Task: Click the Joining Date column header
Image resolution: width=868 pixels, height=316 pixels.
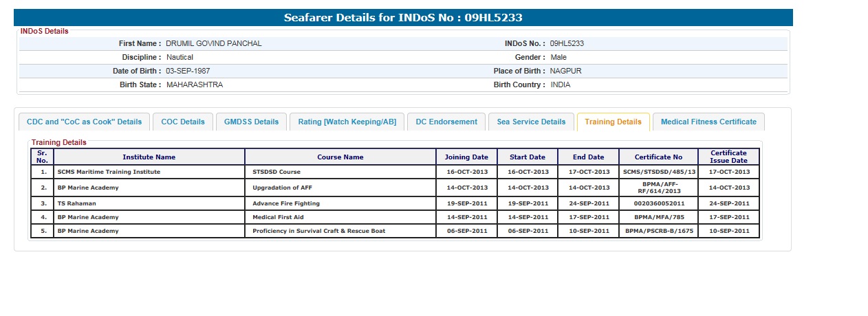Action: pos(467,157)
